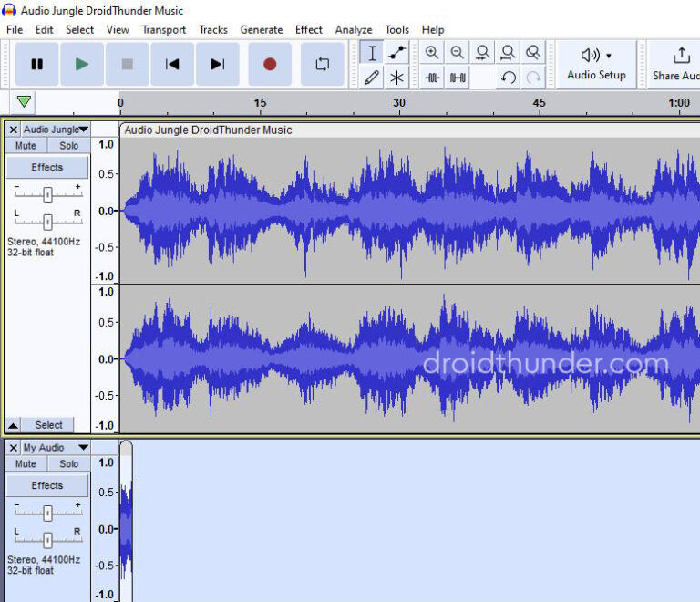
Task: Mute the Audio Jungle track
Action: (26, 146)
